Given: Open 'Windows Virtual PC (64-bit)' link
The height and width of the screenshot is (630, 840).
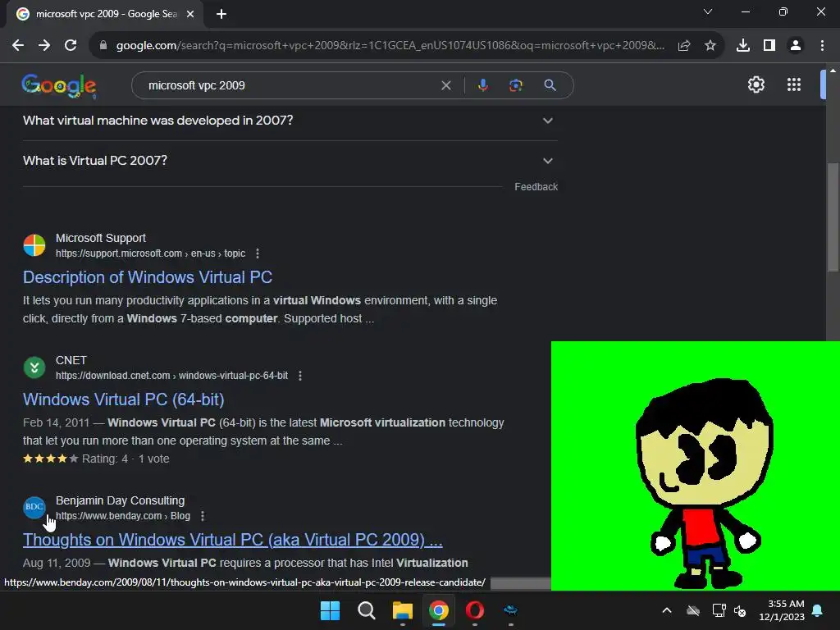Looking at the screenshot, I should [124, 399].
